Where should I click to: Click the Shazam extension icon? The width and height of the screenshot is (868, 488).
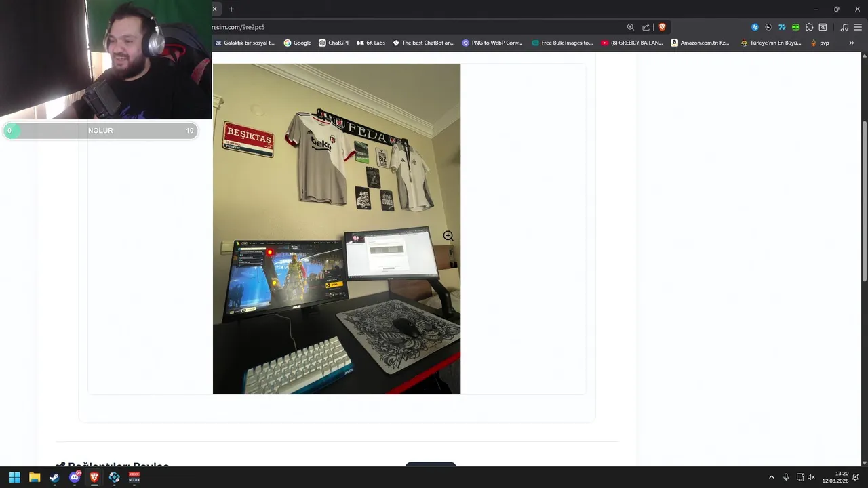point(755,27)
